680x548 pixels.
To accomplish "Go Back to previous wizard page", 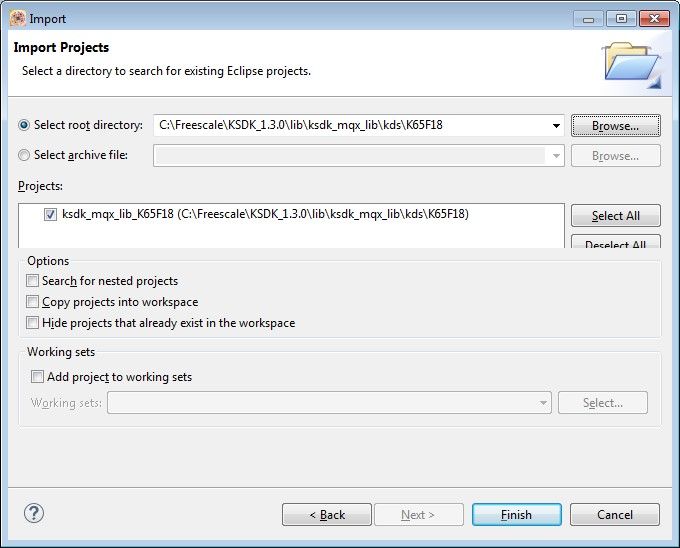I will (326, 515).
